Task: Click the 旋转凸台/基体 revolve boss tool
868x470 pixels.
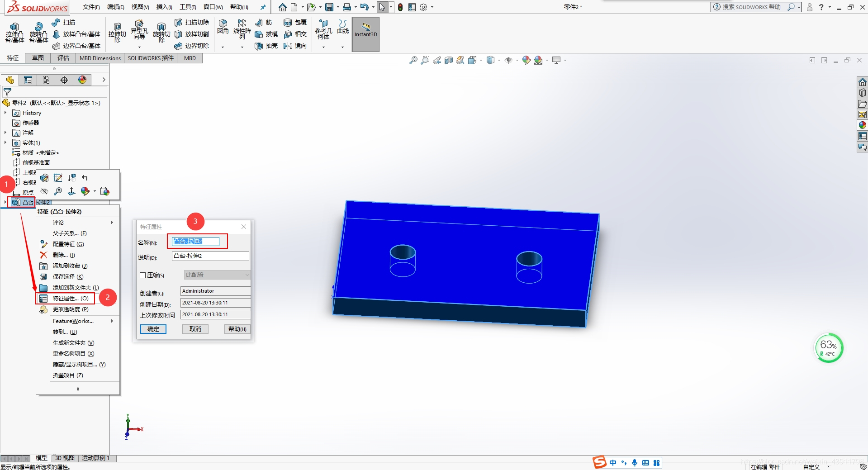Action: (x=38, y=33)
